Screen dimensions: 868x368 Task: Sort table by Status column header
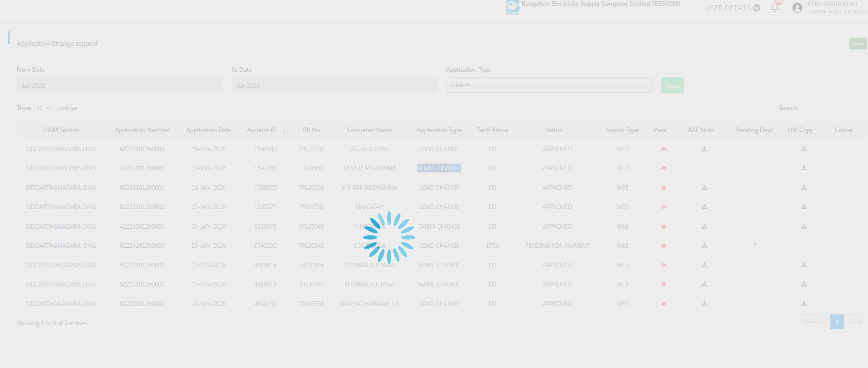pos(554,130)
